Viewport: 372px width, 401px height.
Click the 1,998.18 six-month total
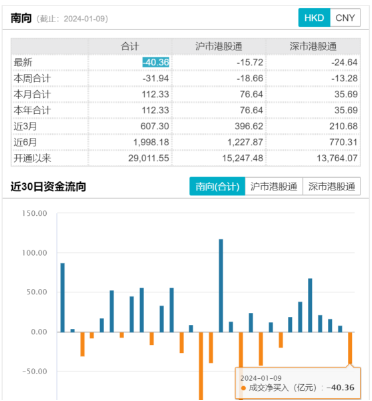[151, 142]
